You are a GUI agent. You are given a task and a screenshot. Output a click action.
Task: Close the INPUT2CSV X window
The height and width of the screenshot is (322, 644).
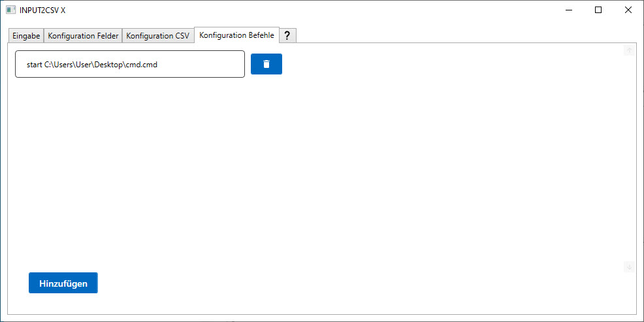[x=628, y=10]
